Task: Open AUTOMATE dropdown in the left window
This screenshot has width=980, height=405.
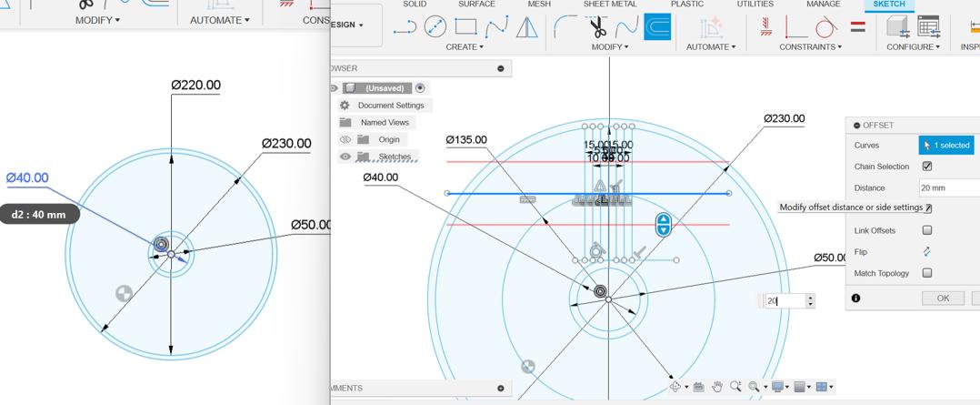Action: [219, 20]
